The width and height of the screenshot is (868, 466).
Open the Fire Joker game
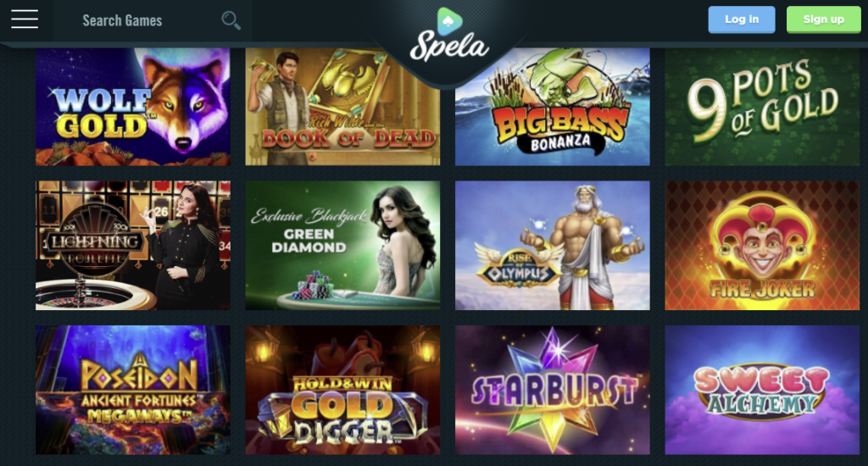762,245
